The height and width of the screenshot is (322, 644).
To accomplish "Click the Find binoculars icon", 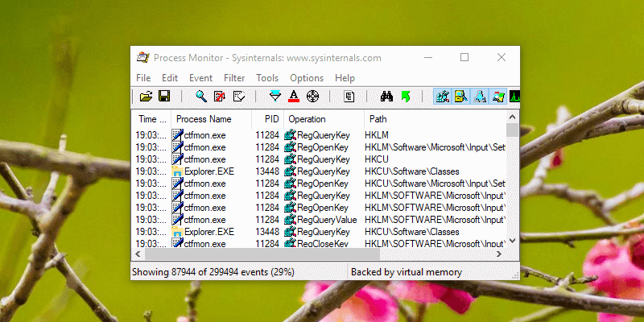I will (x=386, y=97).
